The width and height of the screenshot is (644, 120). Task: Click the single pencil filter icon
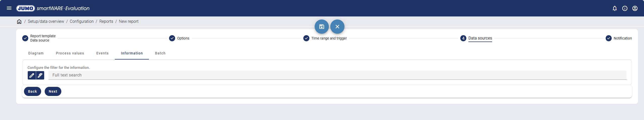(32, 75)
